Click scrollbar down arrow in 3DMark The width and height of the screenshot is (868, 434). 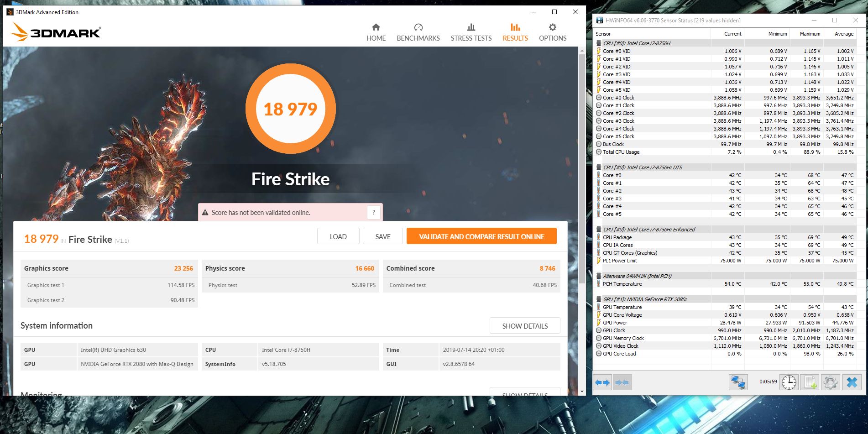(x=581, y=392)
